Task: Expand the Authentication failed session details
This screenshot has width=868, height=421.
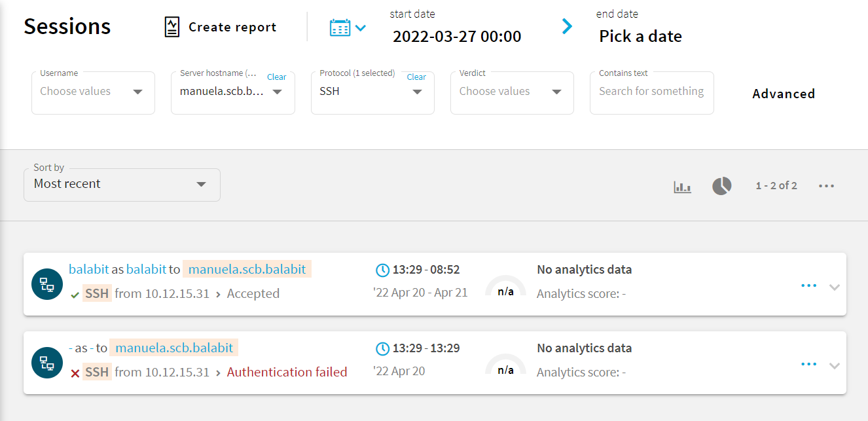Action: pyautogui.click(x=834, y=365)
